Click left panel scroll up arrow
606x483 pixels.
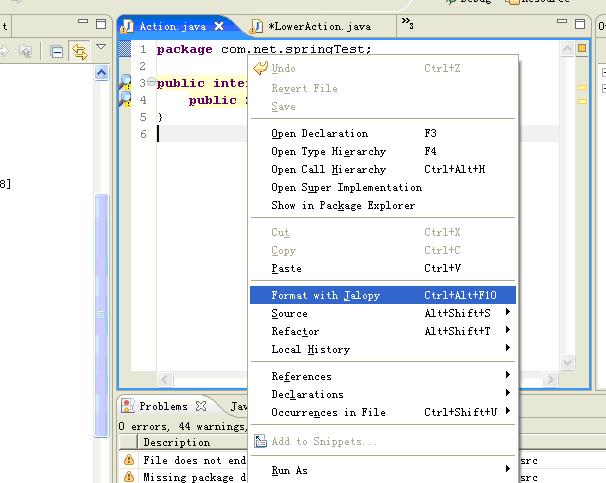(101, 72)
